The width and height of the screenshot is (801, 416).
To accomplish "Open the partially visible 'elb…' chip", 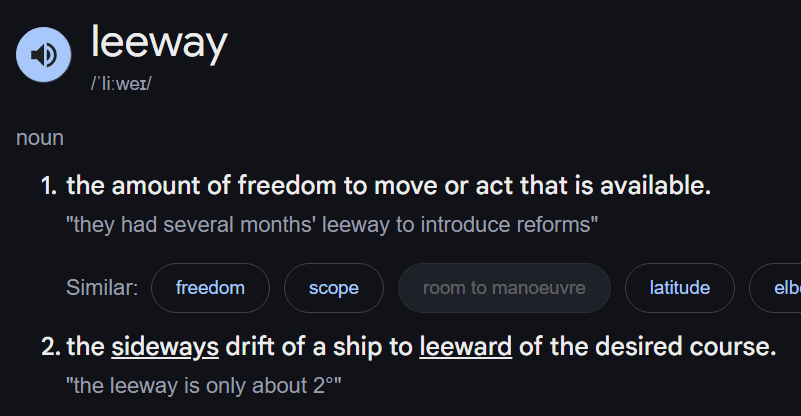I will point(775,288).
